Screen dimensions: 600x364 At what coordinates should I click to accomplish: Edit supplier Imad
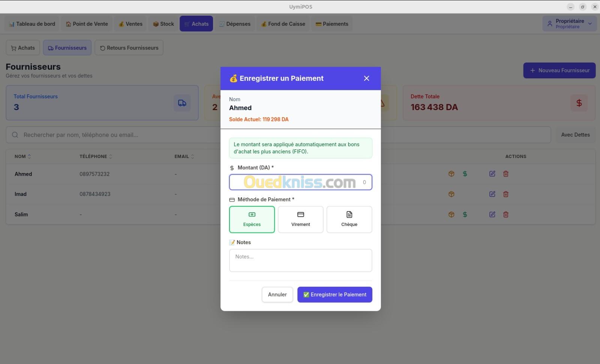point(492,194)
